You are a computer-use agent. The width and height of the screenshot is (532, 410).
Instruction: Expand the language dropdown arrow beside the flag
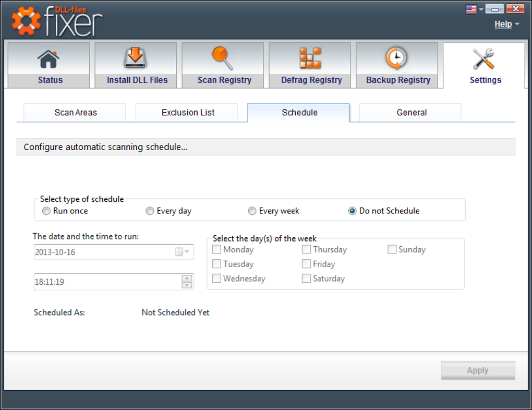click(x=481, y=9)
